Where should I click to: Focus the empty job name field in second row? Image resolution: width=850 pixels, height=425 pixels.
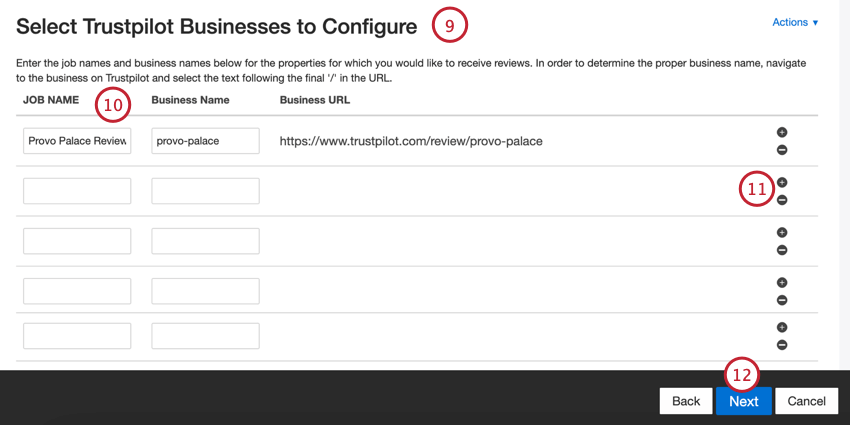pos(77,191)
